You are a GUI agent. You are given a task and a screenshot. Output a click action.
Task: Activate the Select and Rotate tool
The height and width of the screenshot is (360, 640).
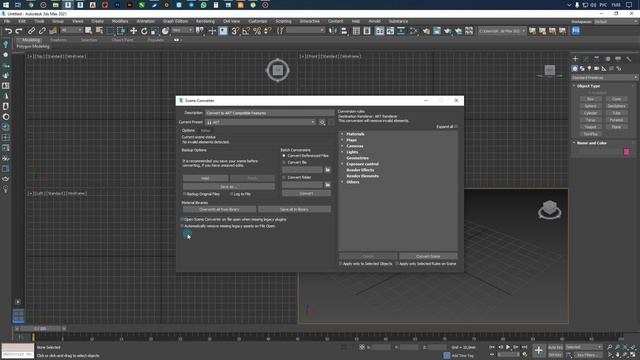pyautogui.click(x=144, y=31)
